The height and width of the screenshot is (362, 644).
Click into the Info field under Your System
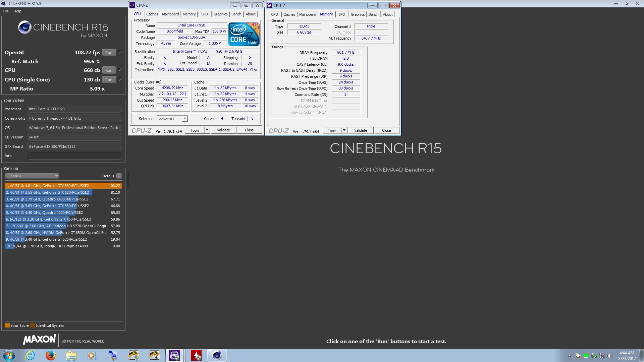[74, 156]
